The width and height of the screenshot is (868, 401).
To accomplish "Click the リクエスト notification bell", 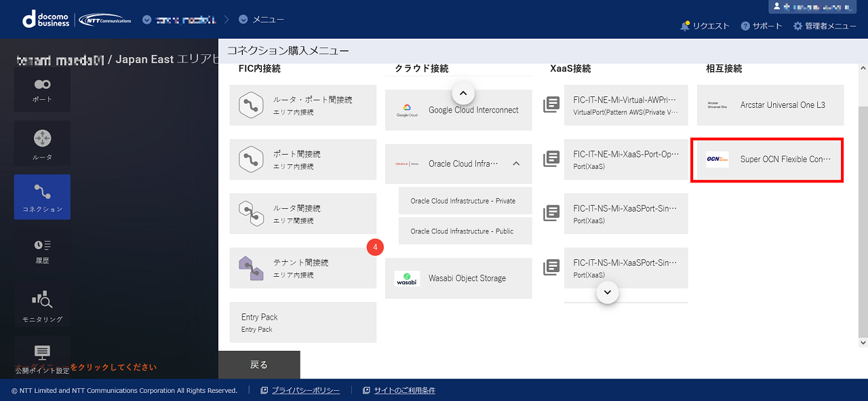I will (x=685, y=26).
